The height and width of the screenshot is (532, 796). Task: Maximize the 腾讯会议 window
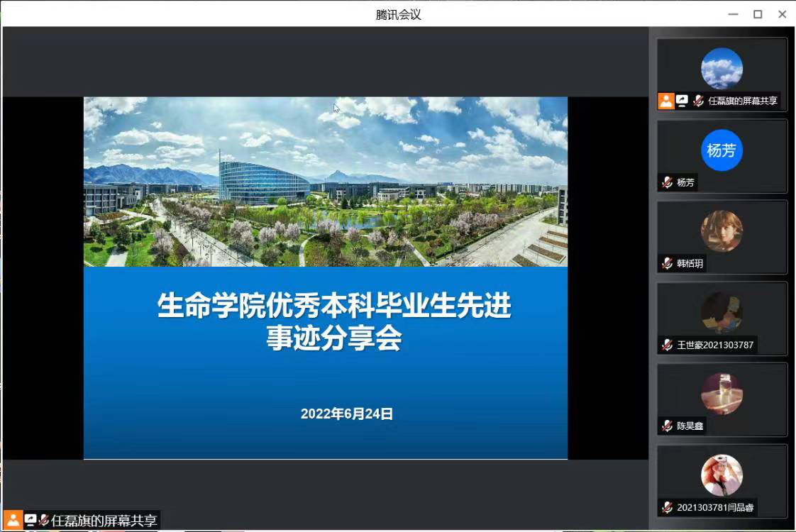[758, 14]
